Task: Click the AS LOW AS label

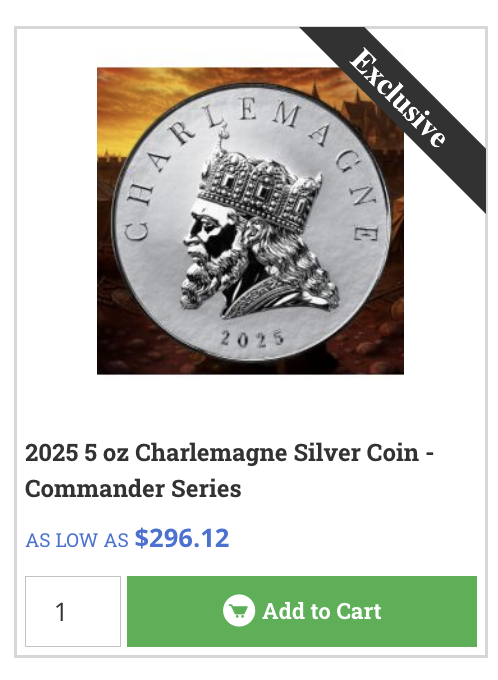Action: click(77, 540)
